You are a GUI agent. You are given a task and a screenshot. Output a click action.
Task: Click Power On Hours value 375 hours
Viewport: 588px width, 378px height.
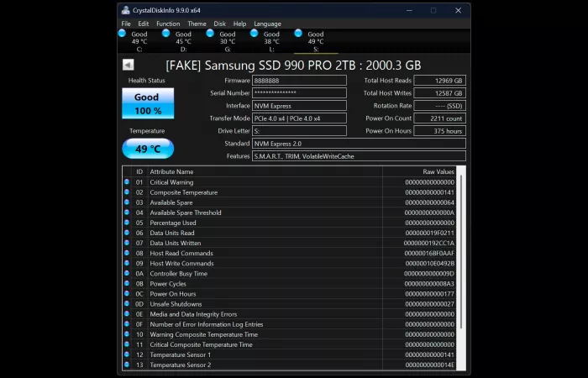(x=440, y=131)
